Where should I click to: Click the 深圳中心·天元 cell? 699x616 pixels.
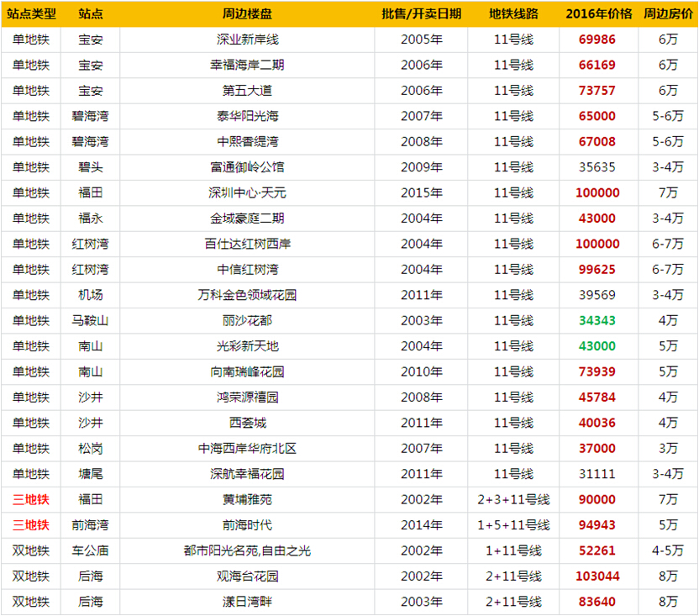tap(247, 192)
